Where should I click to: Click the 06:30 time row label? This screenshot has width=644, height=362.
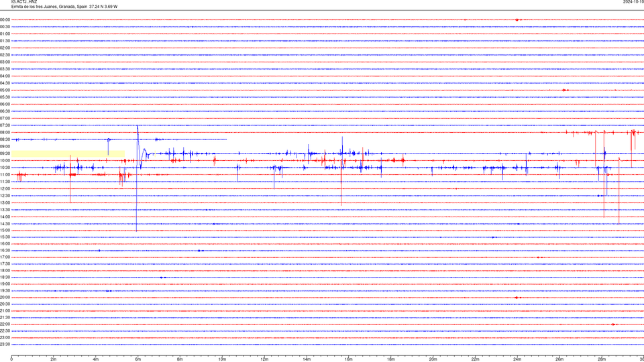[x=5, y=111]
